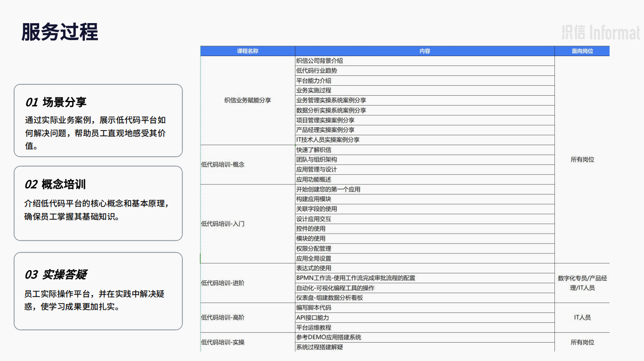Click the "API接口能力" row
This screenshot has height=361, width=644.
425,318
